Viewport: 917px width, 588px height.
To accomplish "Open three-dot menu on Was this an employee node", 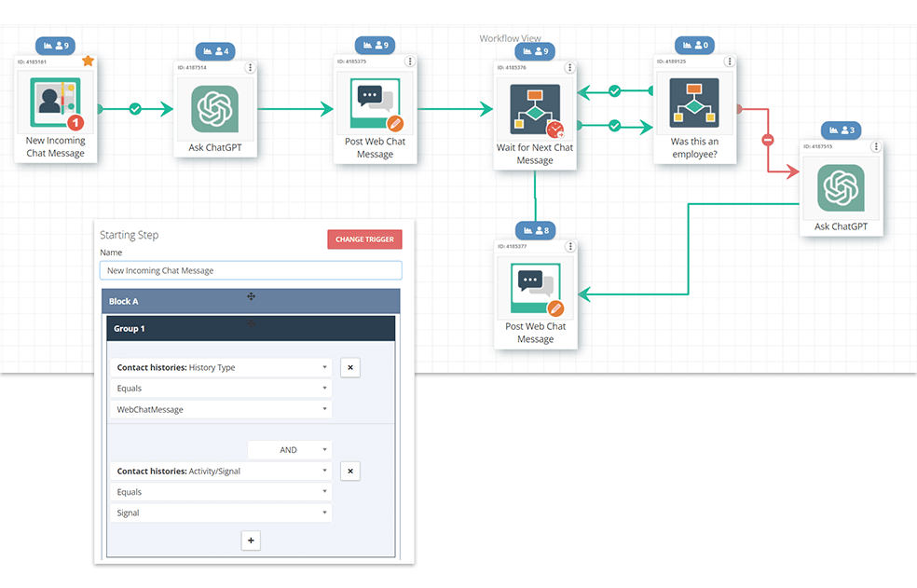I will coord(730,62).
